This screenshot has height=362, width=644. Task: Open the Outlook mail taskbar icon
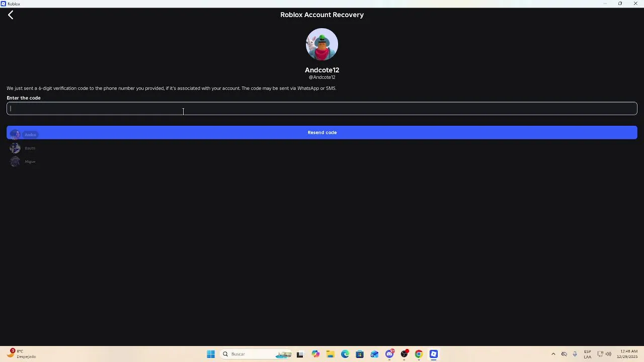click(x=374, y=354)
